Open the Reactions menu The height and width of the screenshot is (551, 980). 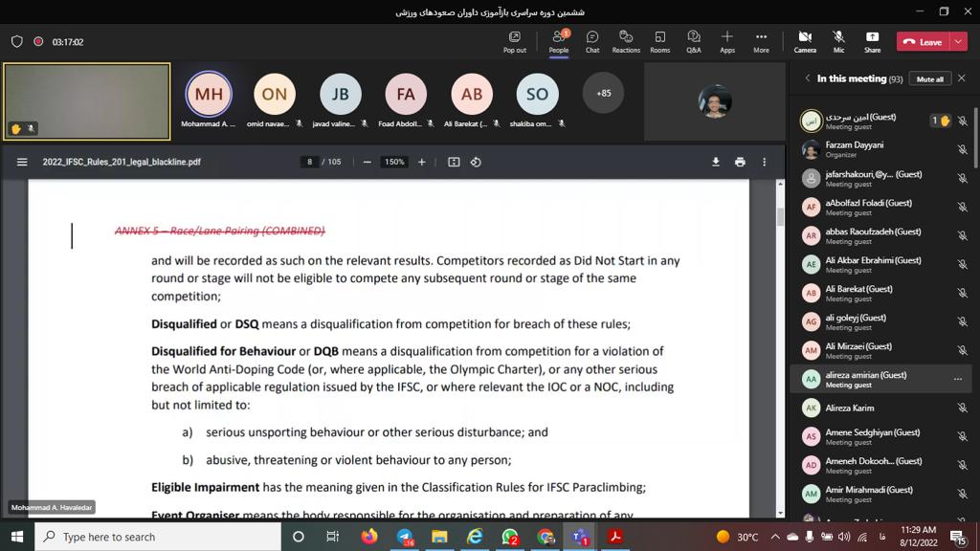tap(626, 41)
